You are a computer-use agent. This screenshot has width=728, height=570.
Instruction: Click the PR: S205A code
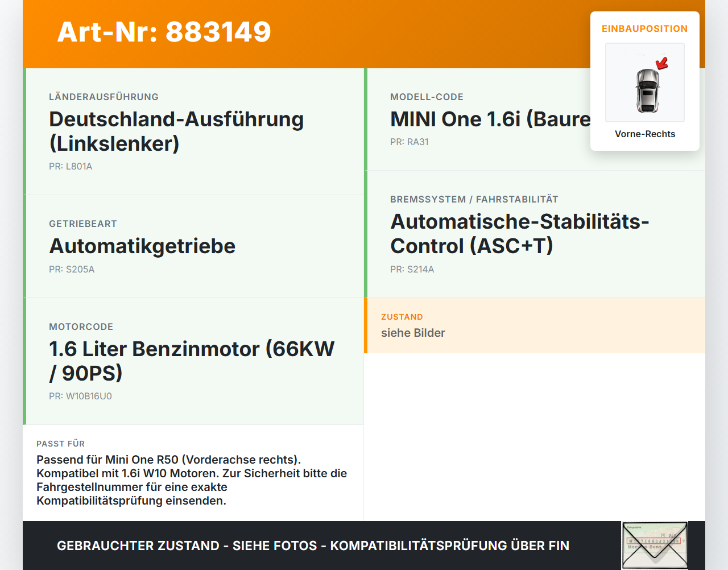72,269
